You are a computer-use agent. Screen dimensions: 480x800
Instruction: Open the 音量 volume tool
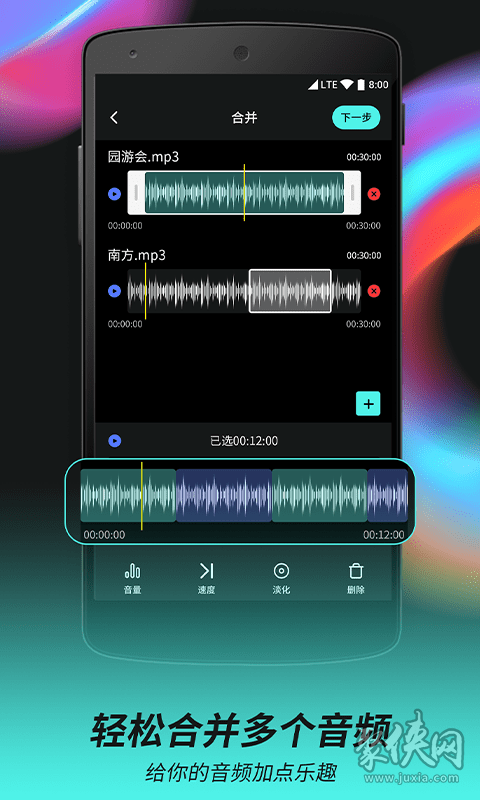tap(133, 580)
